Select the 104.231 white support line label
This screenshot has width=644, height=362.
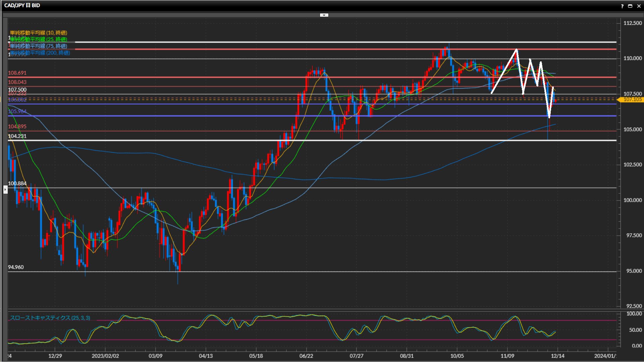coord(17,136)
